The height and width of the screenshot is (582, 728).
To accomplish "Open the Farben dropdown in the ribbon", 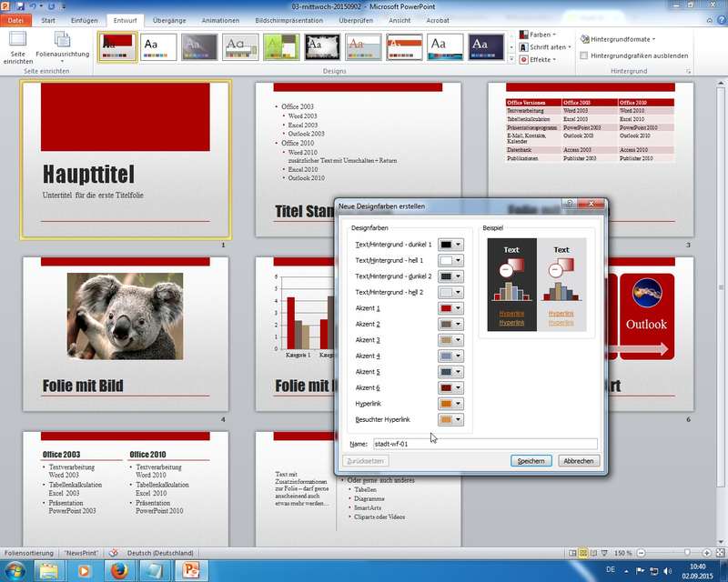I will pyautogui.click(x=537, y=35).
